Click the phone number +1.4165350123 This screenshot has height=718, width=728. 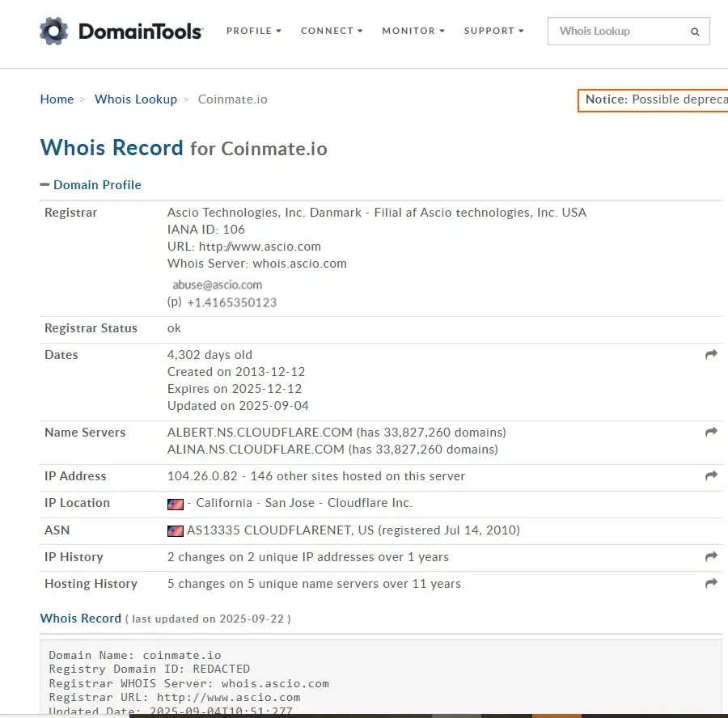[231, 302]
